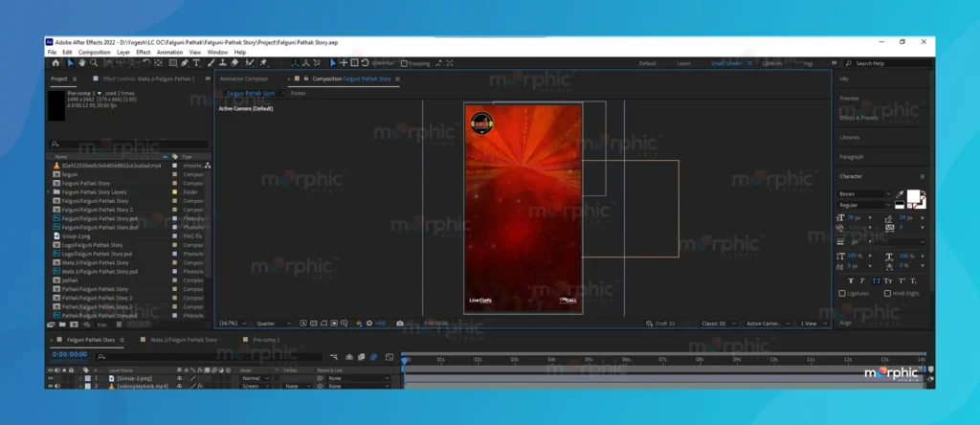Switch to the Small Screen workspace
The width and height of the screenshot is (980, 425).
pyautogui.click(x=725, y=63)
